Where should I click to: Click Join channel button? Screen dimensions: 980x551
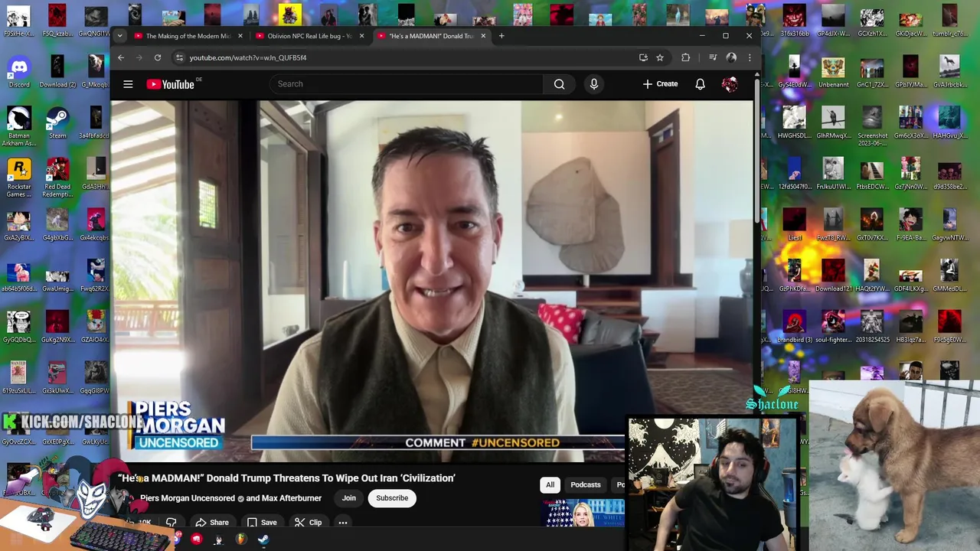(348, 498)
